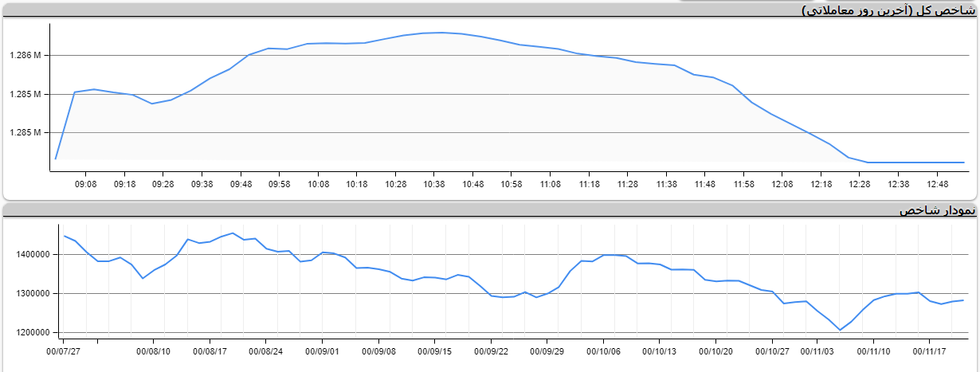
Task: Click the 00/10/06 date label
Action: click(x=604, y=350)
